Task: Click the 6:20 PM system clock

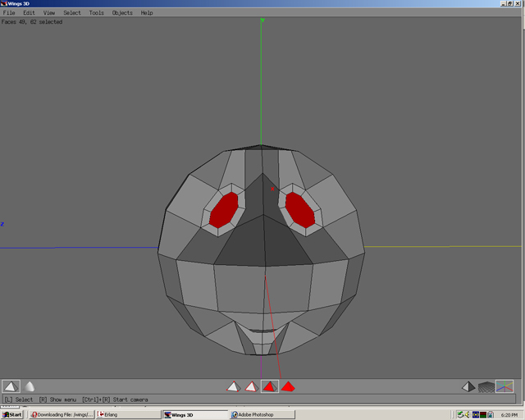Action: pyautogui.click(x=509, y=415)
